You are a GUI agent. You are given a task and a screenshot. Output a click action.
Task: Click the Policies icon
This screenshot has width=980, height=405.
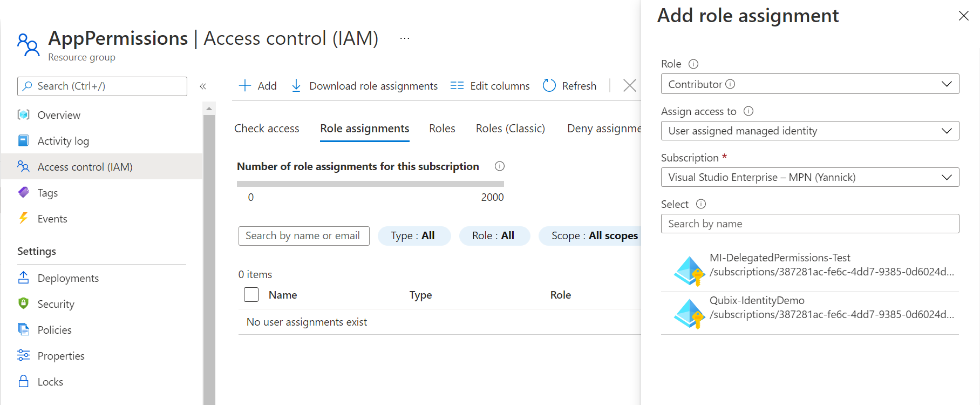click(23, 329)
